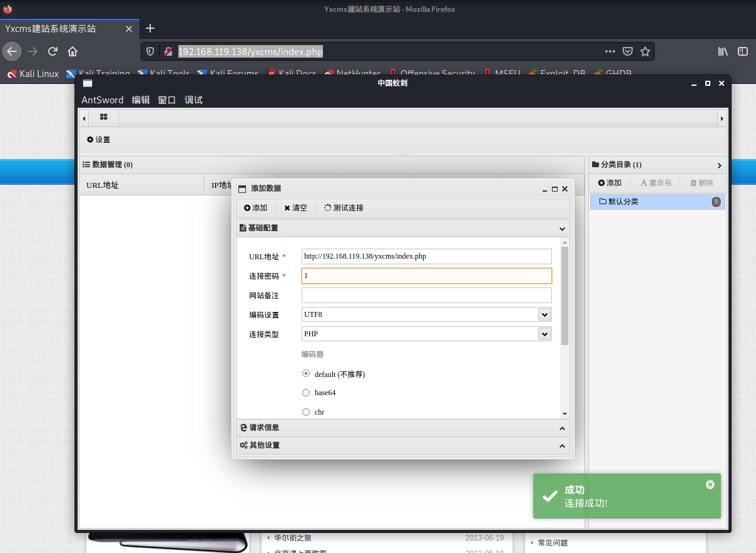Open 常见问题 link on the webpage

click(x=553, y=543)
